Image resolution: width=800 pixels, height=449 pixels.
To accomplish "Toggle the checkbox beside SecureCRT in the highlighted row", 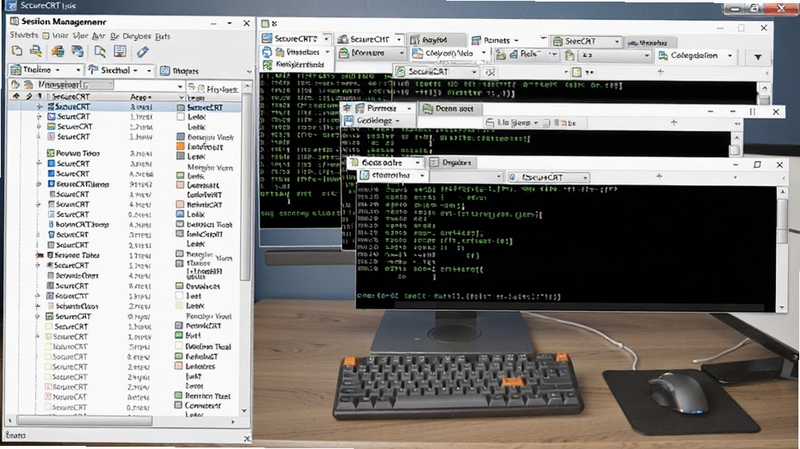I will pyautogui.click(x=181, y=107).
